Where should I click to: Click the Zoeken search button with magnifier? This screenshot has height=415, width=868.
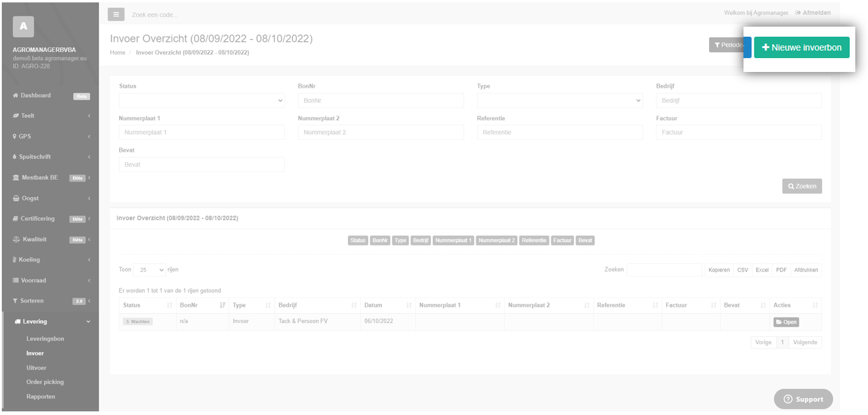pyautogui.click(x=802, y=186)
